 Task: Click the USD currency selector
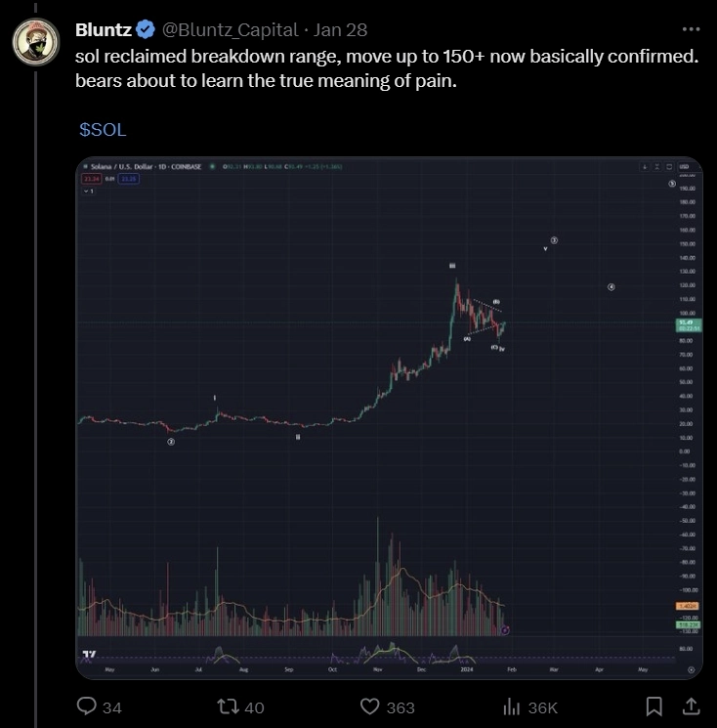(684, 167)
